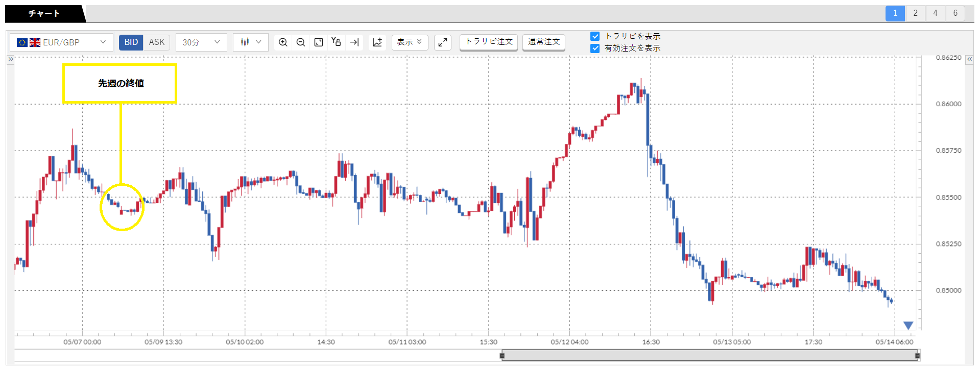
Task: Click the blue down triangle price marker
Action: (908, 326)
